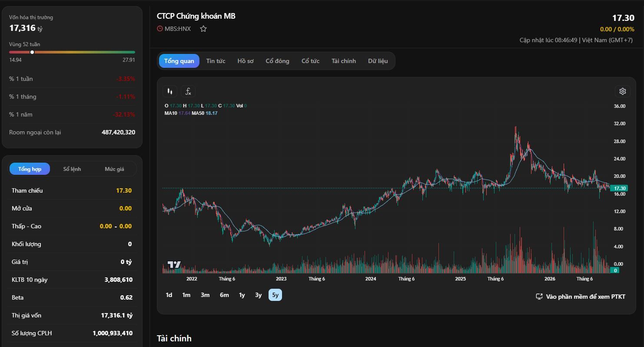The image size is (644, 347).
Task: Click the MBS:HNX ticker symbol
Action: [x=178, y=29]
